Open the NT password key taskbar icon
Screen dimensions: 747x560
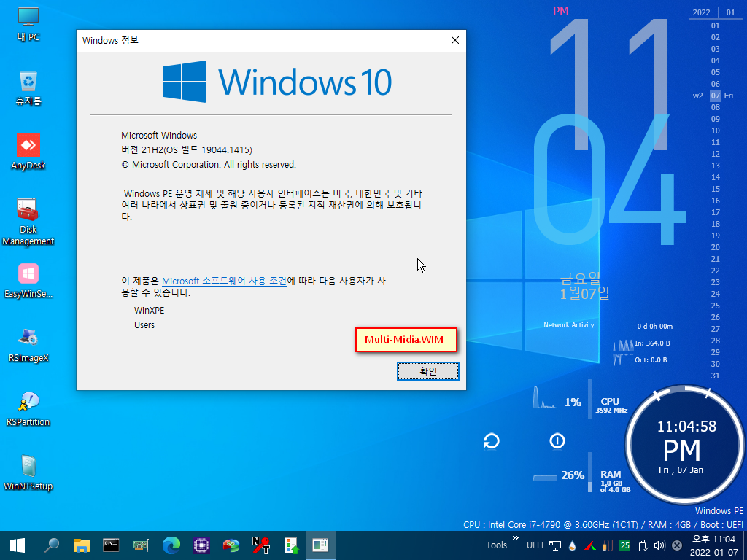(x=261, y=545)
